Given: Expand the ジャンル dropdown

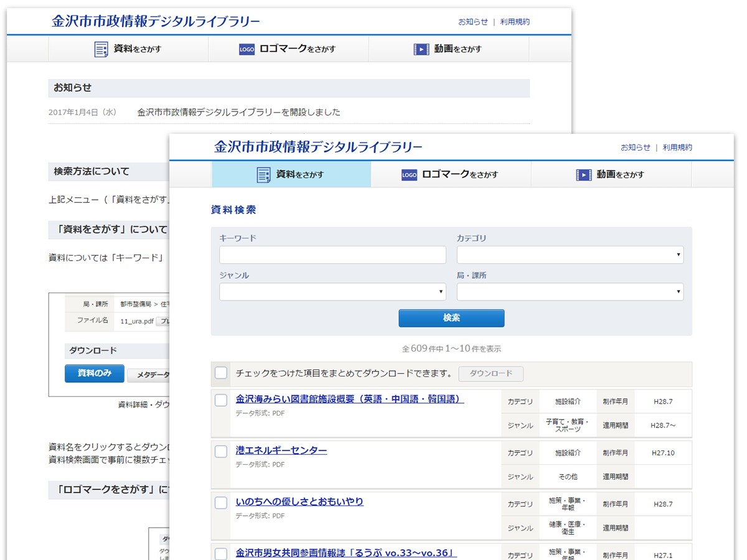Looking at the screenshot, I should click(332, 292).
